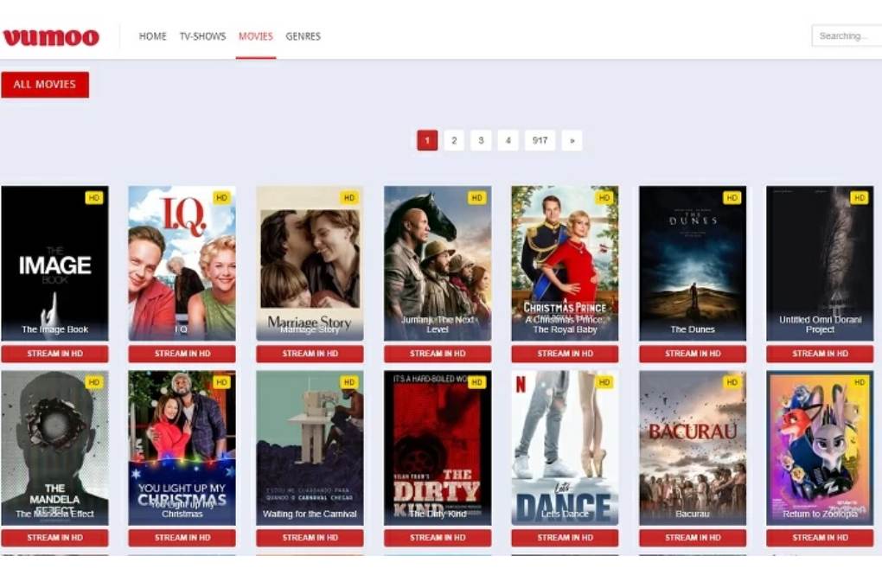Open The Mandela Effect poster
The height and width of the screenshot is (588, 882).
[x=54, y=448]
